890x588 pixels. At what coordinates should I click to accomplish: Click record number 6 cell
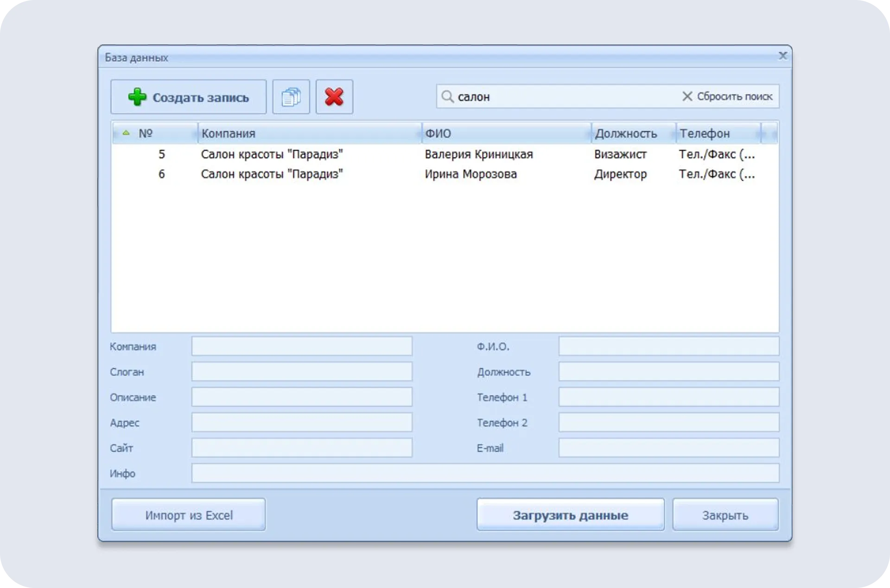(x=161, y=174)
